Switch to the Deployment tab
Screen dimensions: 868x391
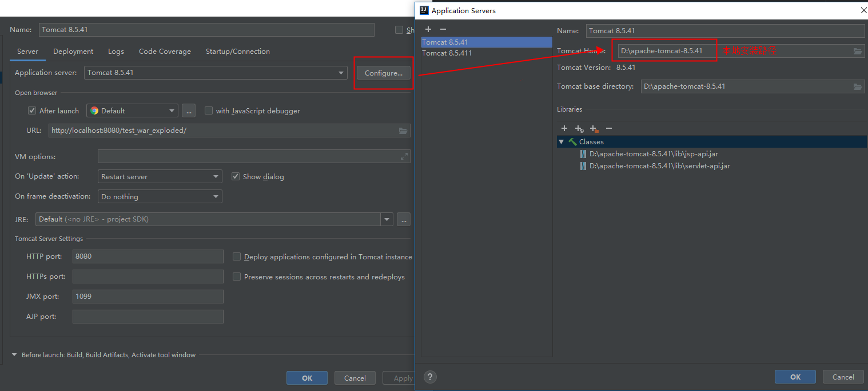73,52
